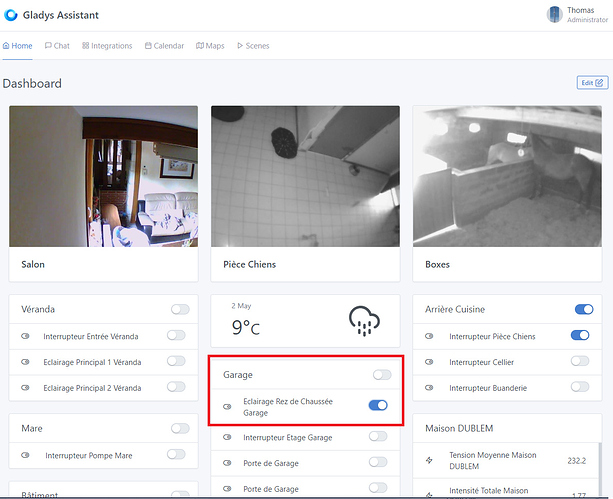Turn on Eclairage Principal 2 Véranda

(x=176, y=387)
